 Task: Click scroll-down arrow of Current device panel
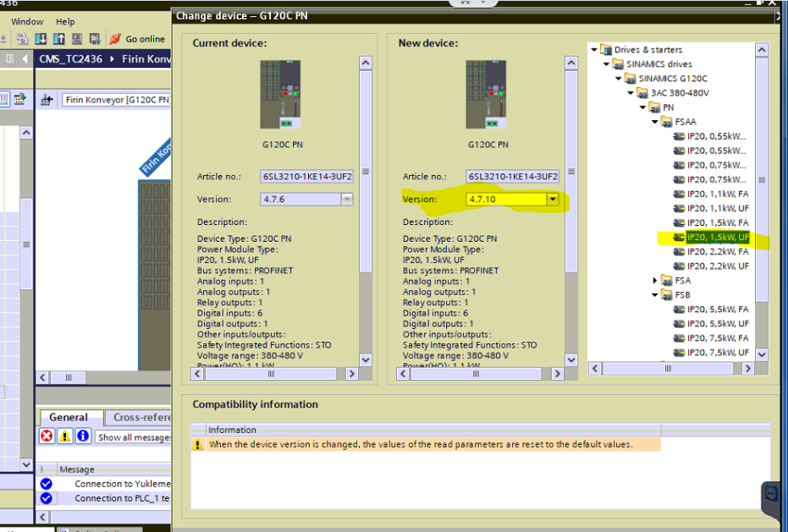tap(366, 359)
